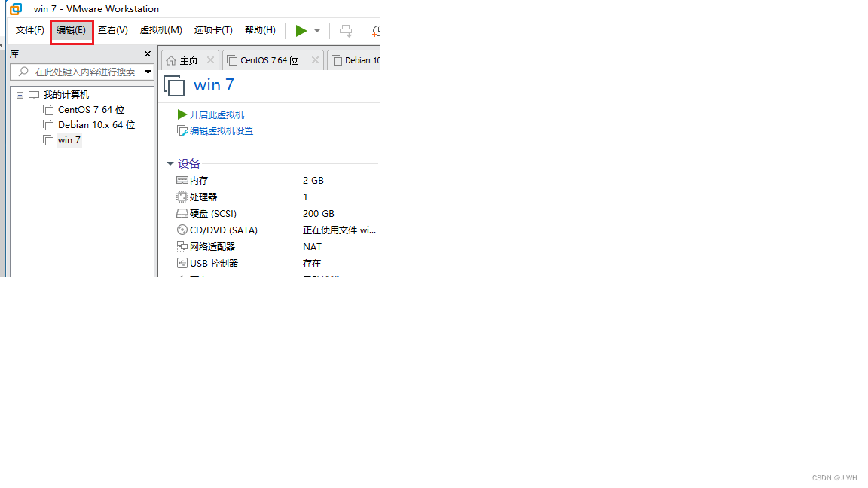Select the CD/DVD (SATA) device row
The image size is (868, 488).
[x=277, y=230]
